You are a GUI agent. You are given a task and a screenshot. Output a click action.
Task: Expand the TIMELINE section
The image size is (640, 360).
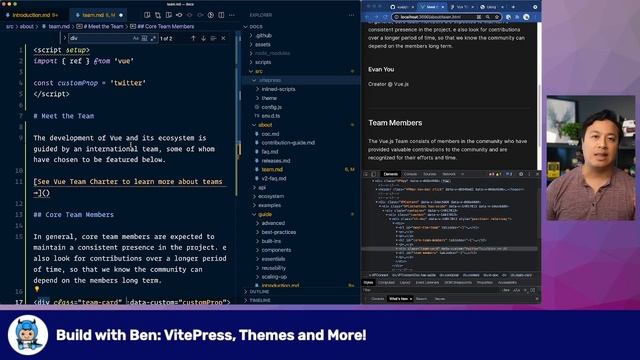[260, 300]
